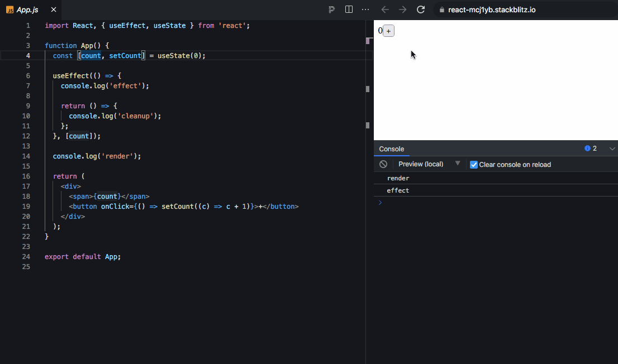Click line number 4 in the gutter
The height and width of the screenshot is (364, 618).
click(28, 55)
